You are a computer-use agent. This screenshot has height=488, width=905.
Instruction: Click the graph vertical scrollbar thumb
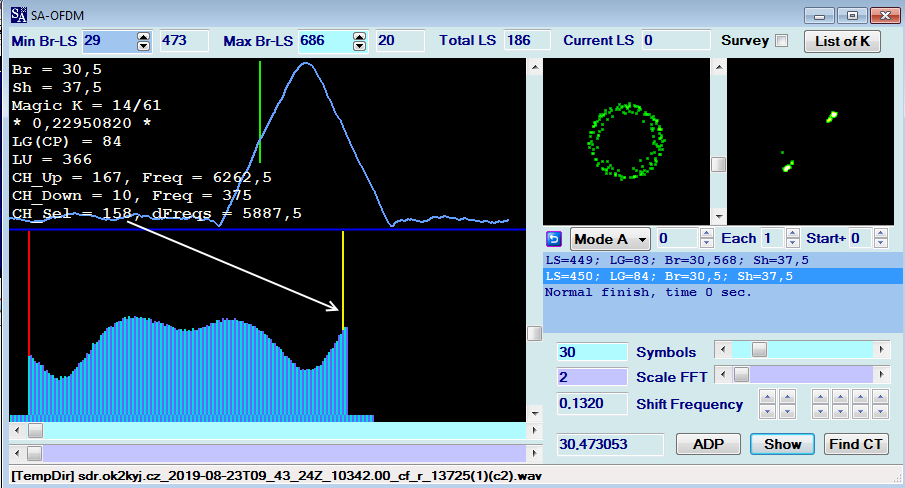(535, 333)
